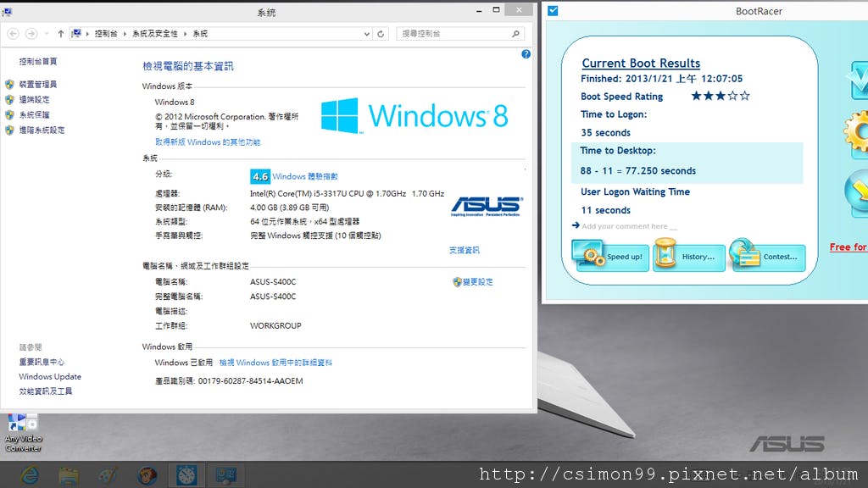This screenshot has height=488, width=868.
Task: Select the 88 - 11 = 77.250 seconds text
Action: point(638,171)
